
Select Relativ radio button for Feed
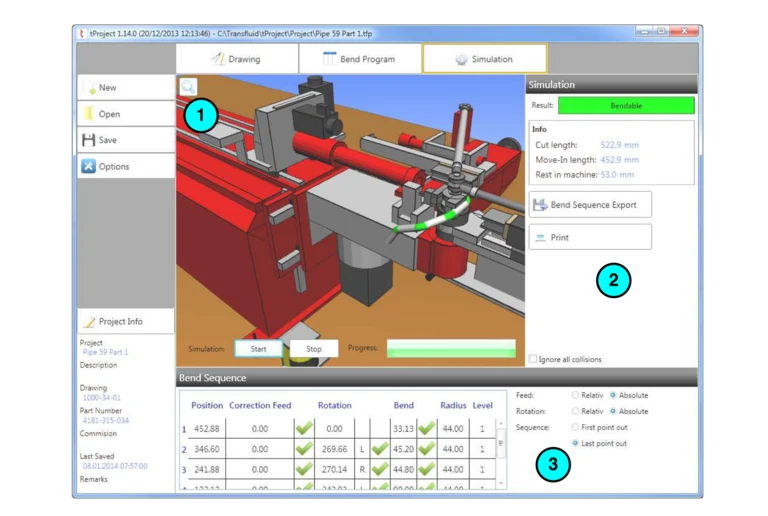point(575,396)
